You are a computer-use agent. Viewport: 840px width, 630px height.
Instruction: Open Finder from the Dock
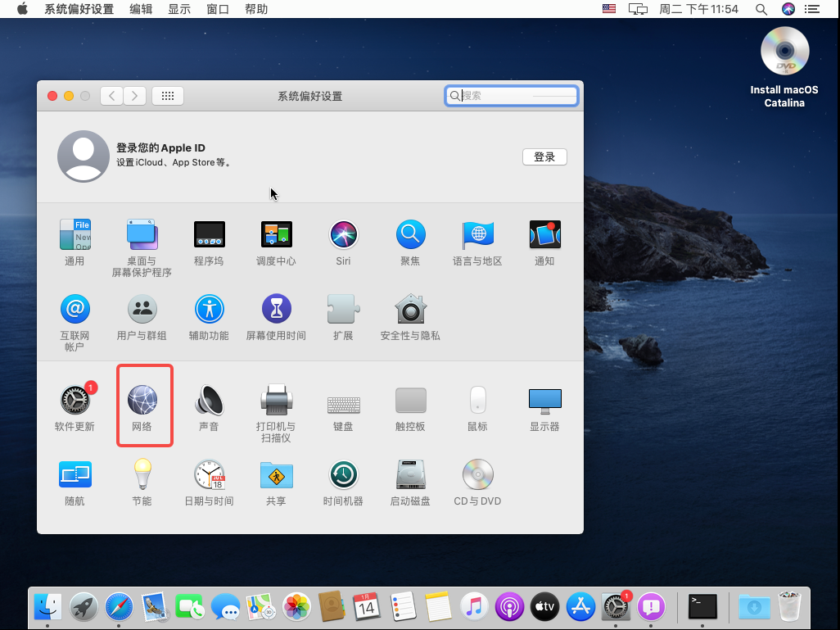48,607
